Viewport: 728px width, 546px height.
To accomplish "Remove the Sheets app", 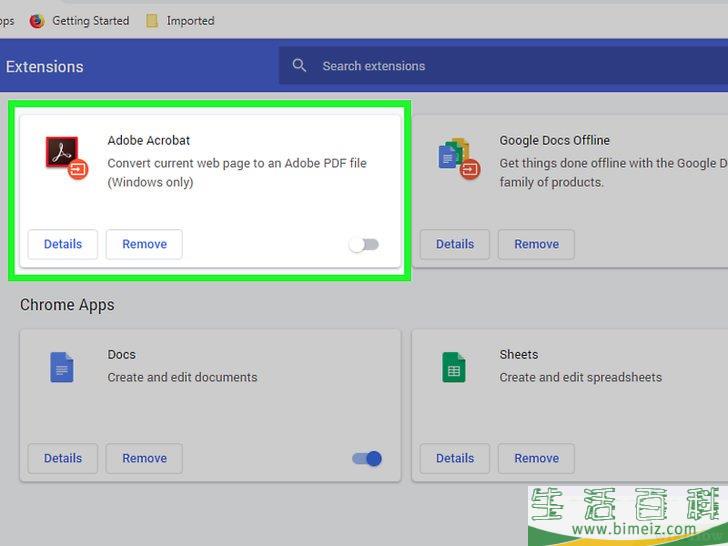I will click(536, 458).
